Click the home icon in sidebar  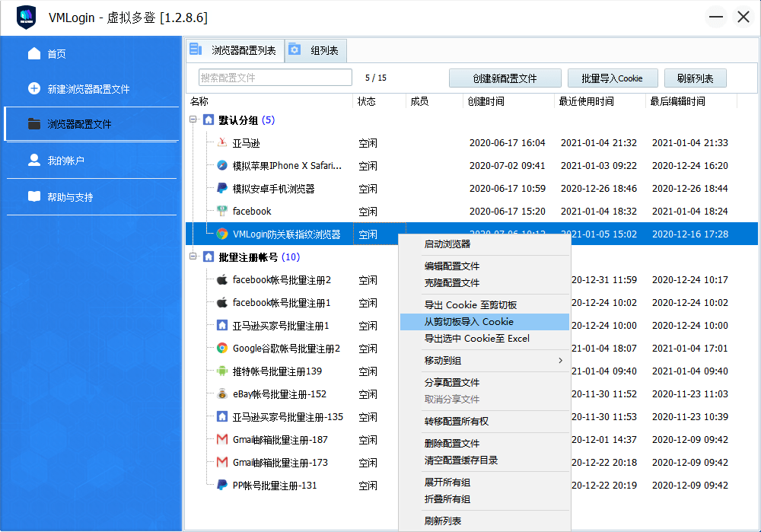point(34,53)
